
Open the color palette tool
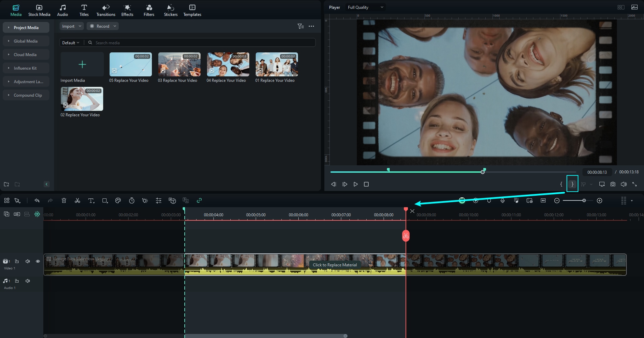pyautogui.click(x=118, y=200)
